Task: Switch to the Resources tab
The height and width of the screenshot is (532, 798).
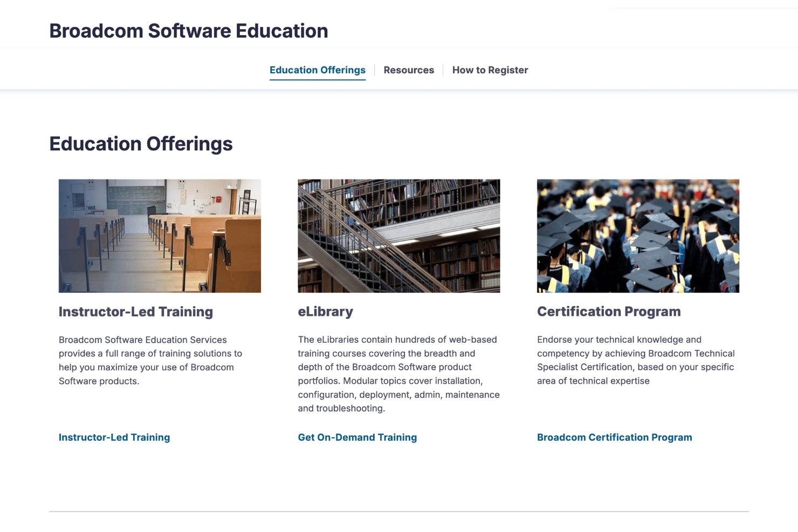Action: 409,70
